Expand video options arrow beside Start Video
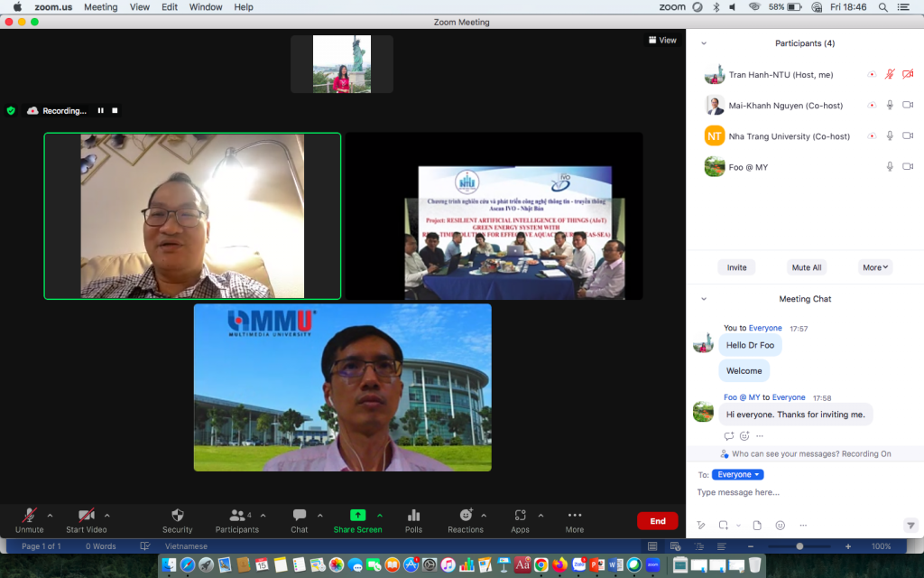Screen dimensions: 924x578 pos(106,516)
